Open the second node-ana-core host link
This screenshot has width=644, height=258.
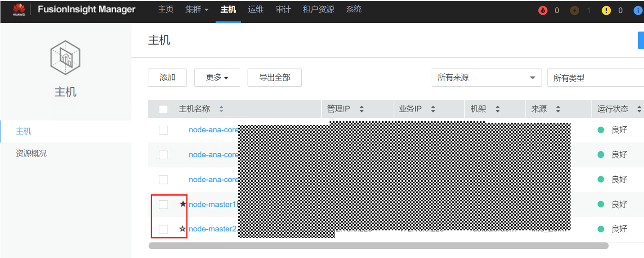tap(214, 155)
